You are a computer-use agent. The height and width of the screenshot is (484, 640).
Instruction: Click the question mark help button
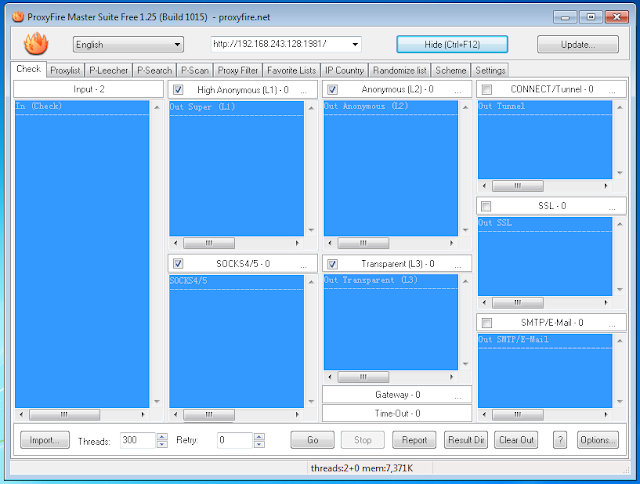[560, 440]
